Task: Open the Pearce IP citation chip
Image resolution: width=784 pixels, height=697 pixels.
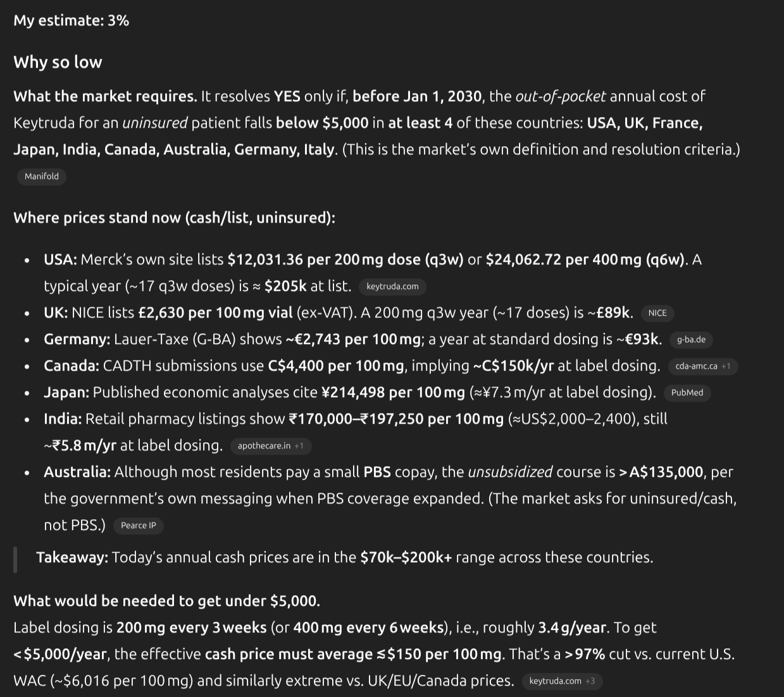Action: [x=138, y=526]
